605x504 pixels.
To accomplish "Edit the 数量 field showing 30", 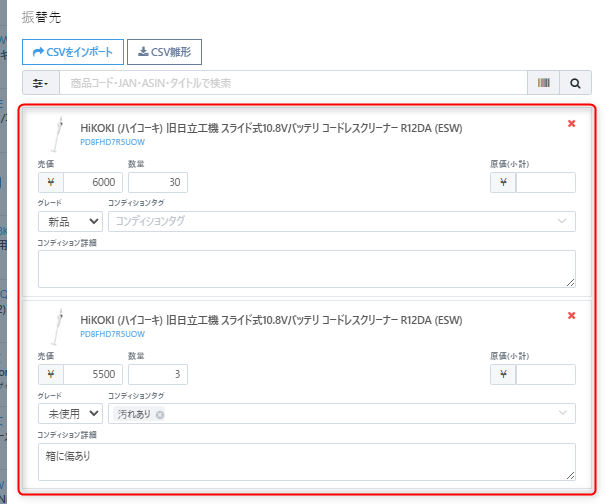I will 158,182.
